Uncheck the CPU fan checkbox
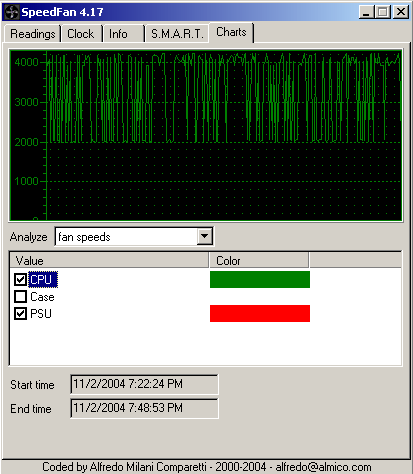Viewport: 413px width, 474px height. pos(21,279)
